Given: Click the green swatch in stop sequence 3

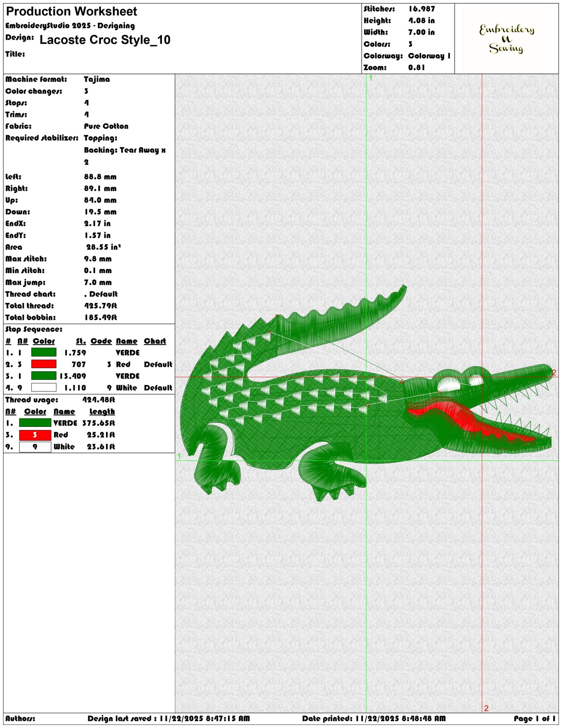Looking at the screenshot, I should (44, 376).
